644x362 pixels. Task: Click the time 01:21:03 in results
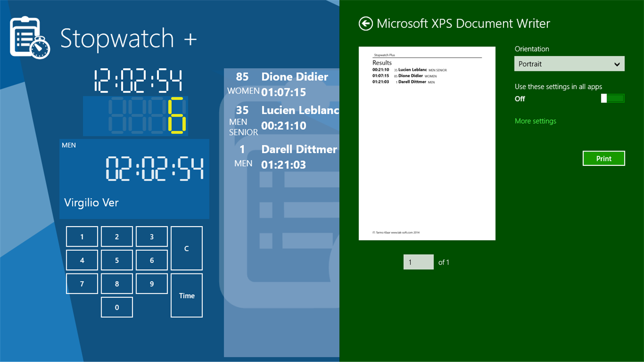284,164
